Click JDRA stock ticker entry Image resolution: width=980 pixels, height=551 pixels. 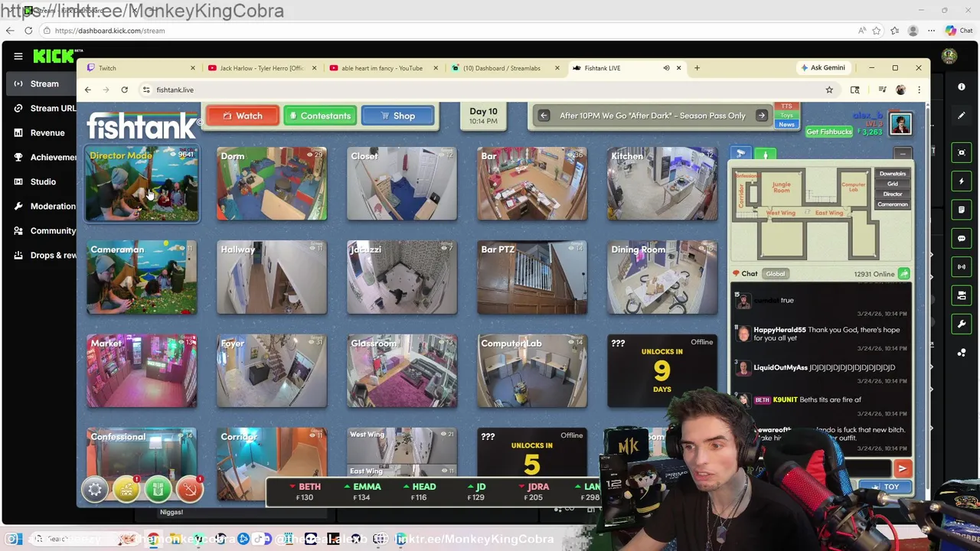pyautogui.click(x=534, y=491)
